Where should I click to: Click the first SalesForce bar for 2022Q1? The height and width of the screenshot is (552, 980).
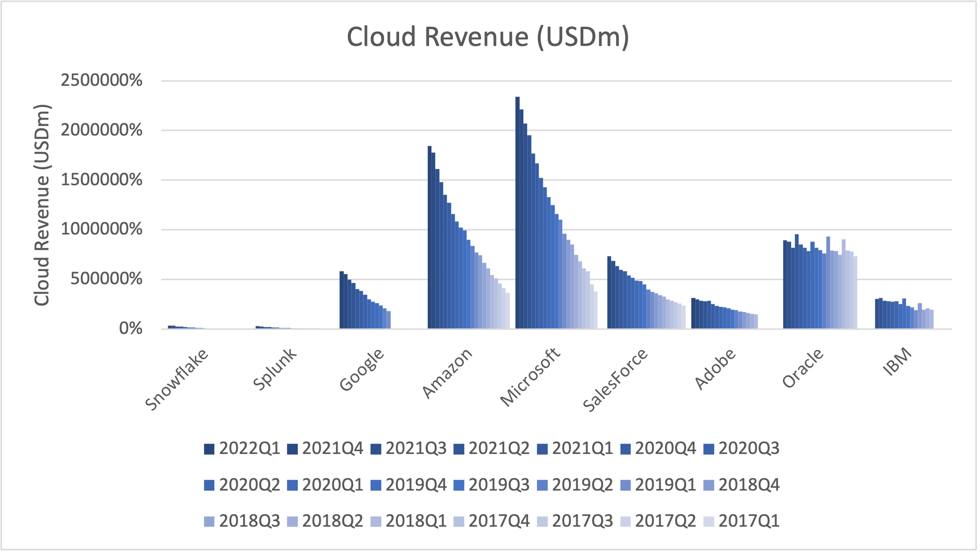coord(609,293)
